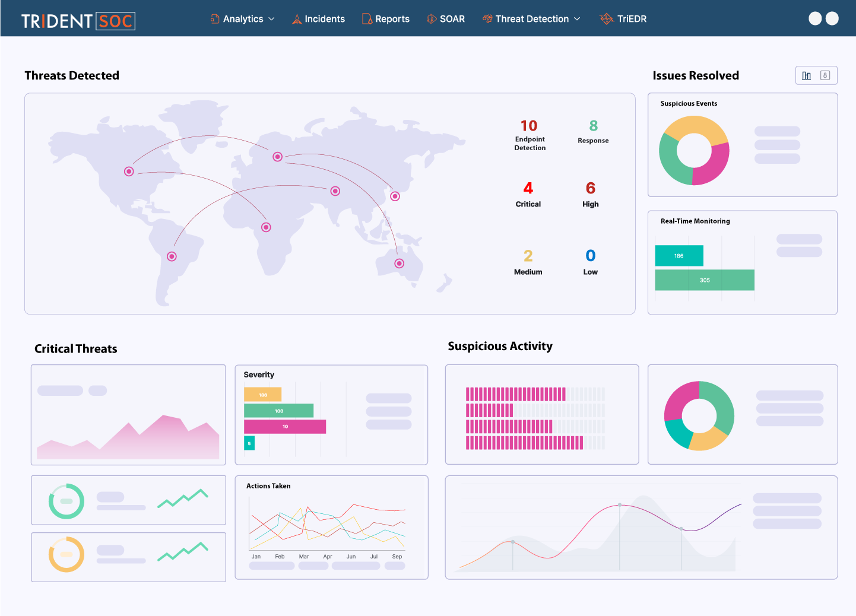The height and width of the screenshot is (616, 856).
Task: Click the Trident SOC logo
Action: click(78, 21)
